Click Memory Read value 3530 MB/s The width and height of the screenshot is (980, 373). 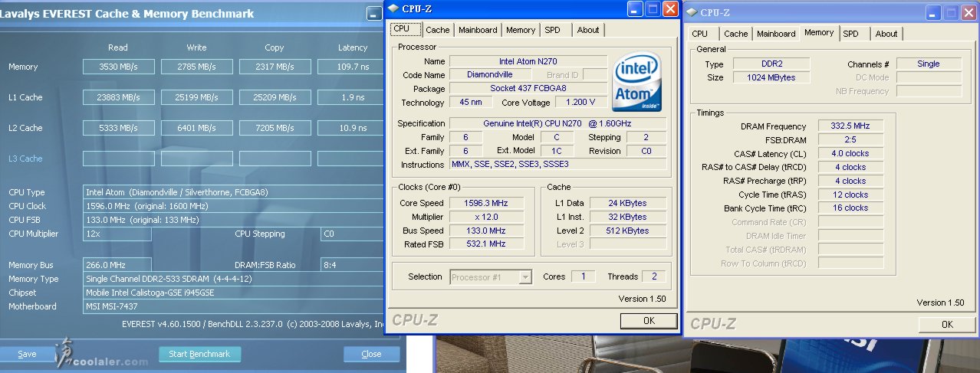pos(118,67)
